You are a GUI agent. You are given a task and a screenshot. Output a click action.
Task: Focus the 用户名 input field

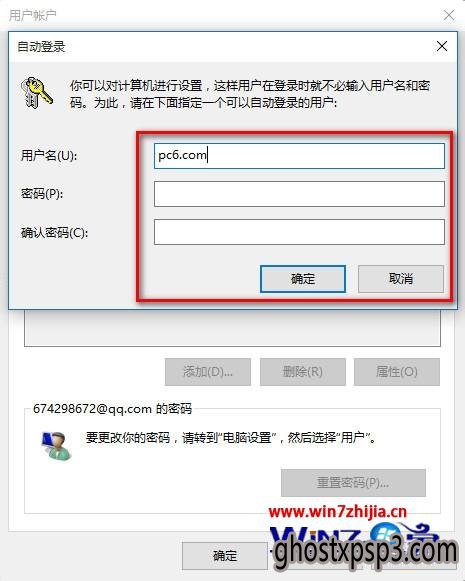[299, 156]
